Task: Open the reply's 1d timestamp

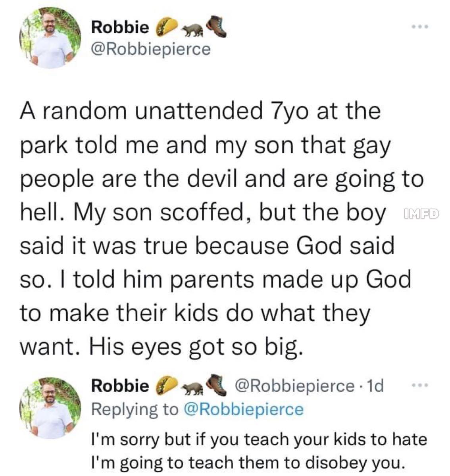Action: click(375, 386)
